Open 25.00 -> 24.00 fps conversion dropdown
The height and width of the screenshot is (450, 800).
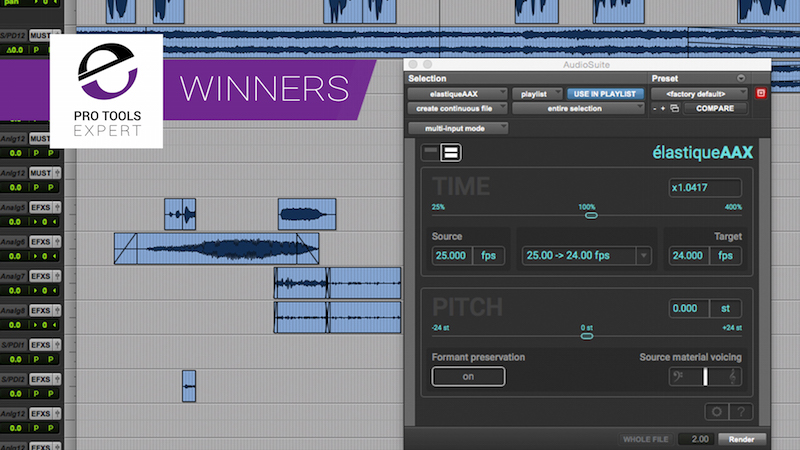[x=586, y=256]
